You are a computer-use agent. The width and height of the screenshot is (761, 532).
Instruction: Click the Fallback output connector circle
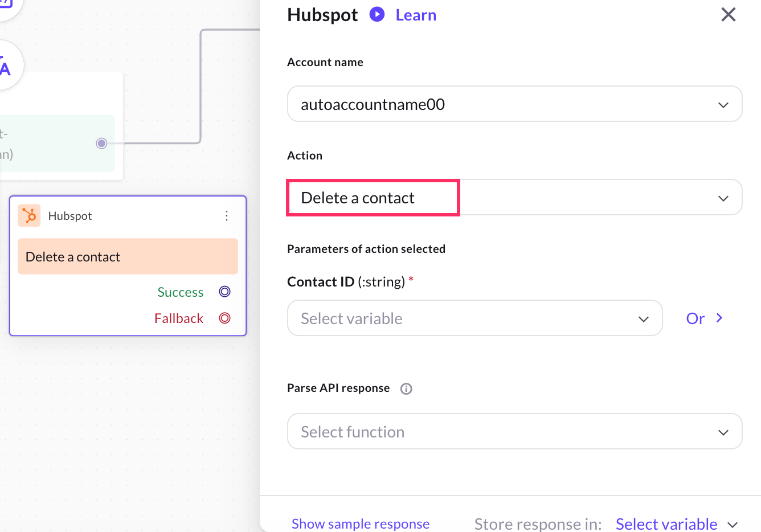[x=225, y=318]
